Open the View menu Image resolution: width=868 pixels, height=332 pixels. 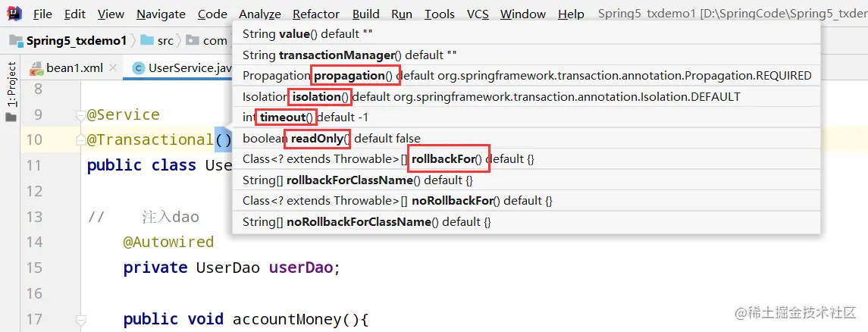pos(111,14)
